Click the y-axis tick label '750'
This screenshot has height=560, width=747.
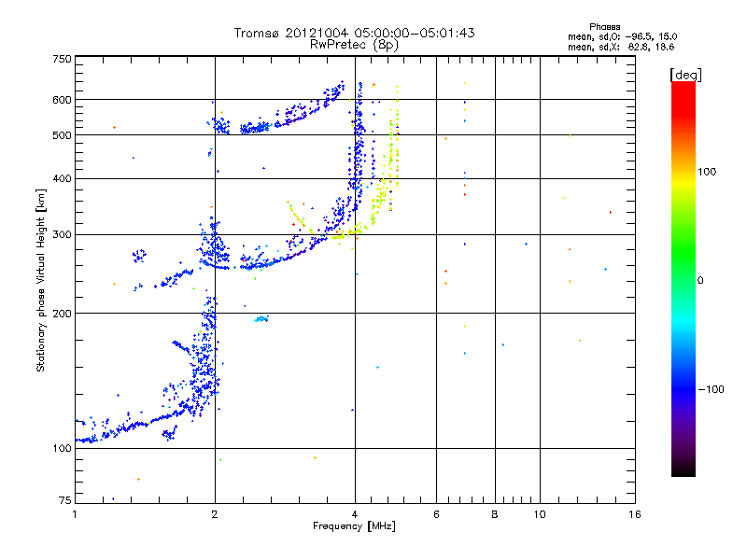pyautogui.click(x=62, y=59)
